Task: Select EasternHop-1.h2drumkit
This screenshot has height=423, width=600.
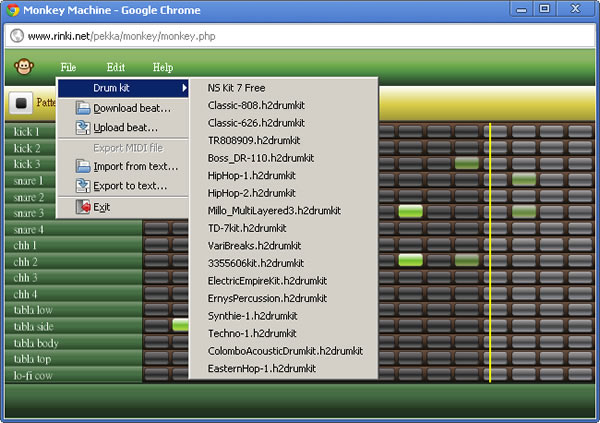Action: coord(284,369)
